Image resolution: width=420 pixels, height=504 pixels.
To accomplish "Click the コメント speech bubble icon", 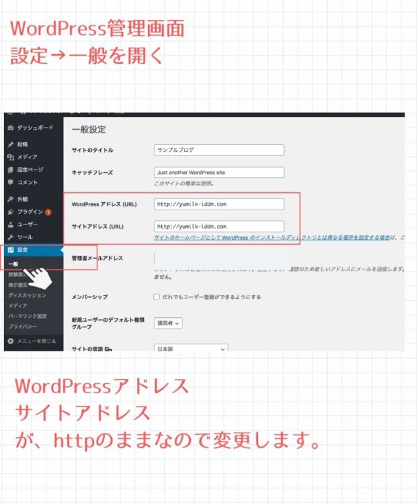I will point(11,182).
